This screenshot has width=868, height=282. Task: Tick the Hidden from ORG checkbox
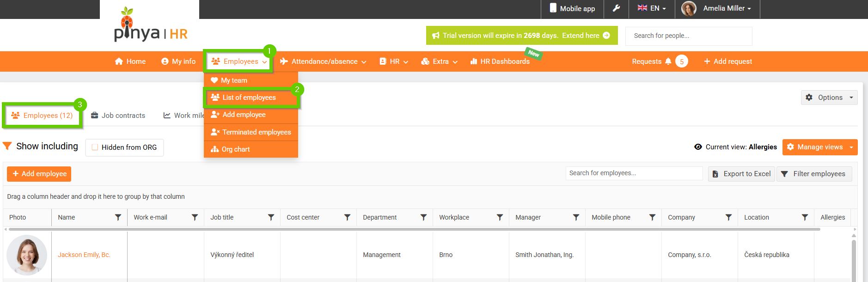(95, 147)
